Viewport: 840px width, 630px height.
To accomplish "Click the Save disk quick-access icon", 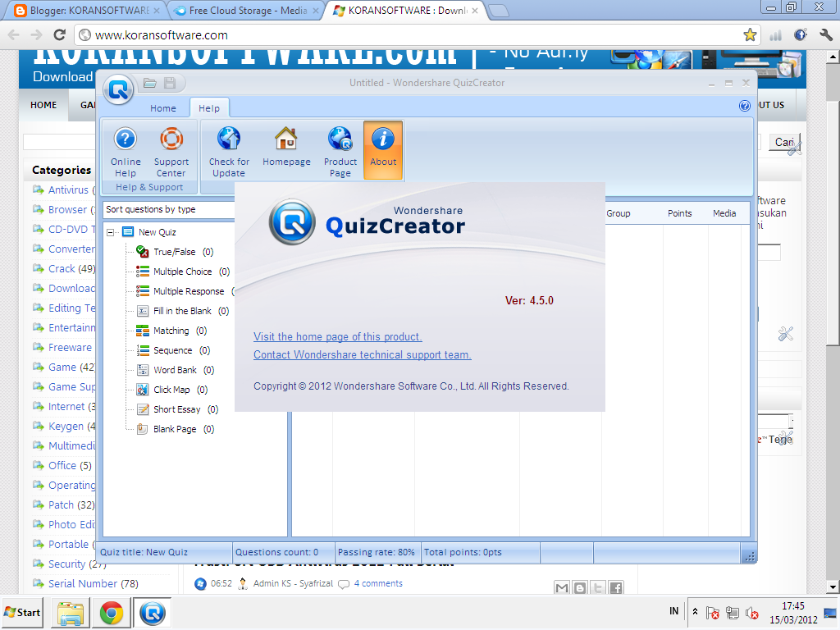I will (x=170, y=83).
